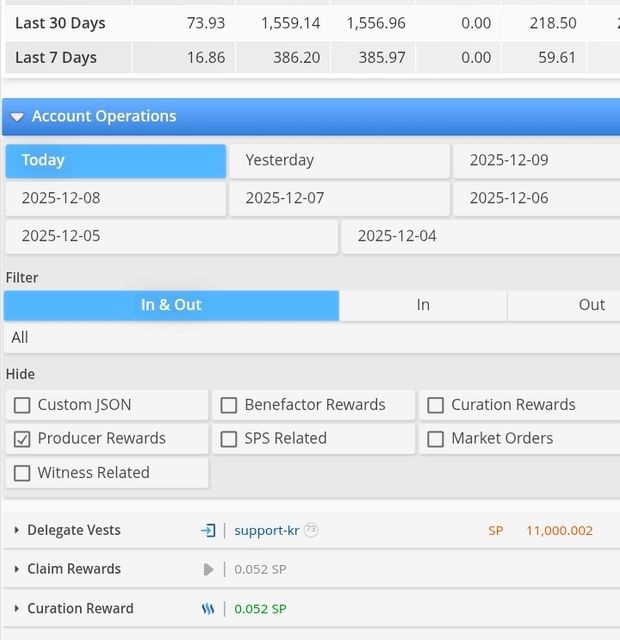Click the delegation arrow icon beside support-kr

pyautogui.click(x=208, y=530)
